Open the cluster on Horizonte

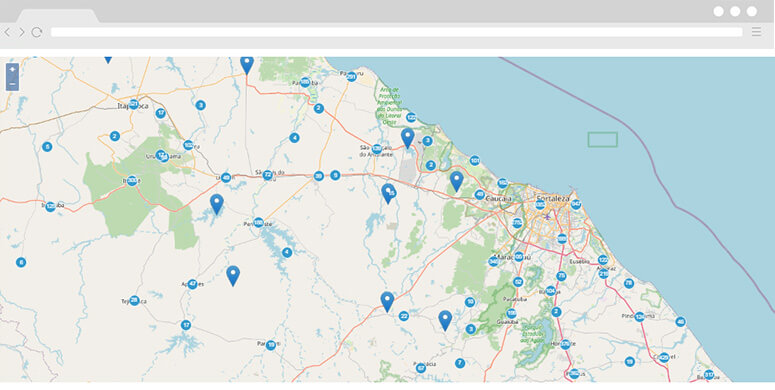[x=565, y=344]
